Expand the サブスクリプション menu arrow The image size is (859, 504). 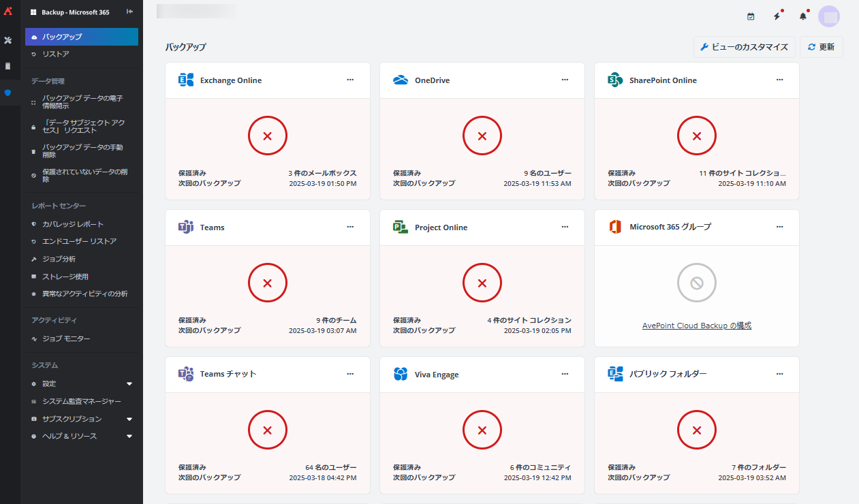pos(129,419)
